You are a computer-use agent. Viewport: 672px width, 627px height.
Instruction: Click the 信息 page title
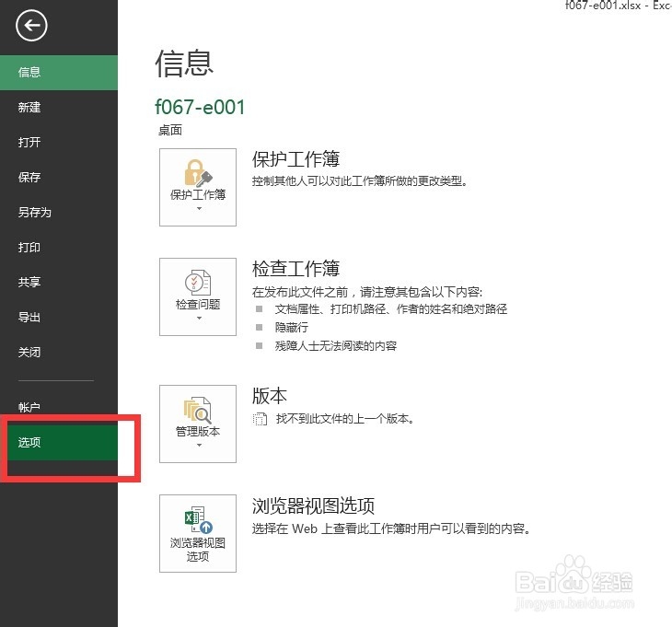click(x=184, y=64)
